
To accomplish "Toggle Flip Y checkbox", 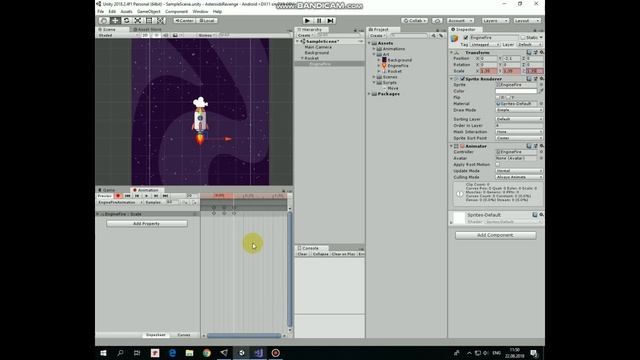I will click(508, 98).
